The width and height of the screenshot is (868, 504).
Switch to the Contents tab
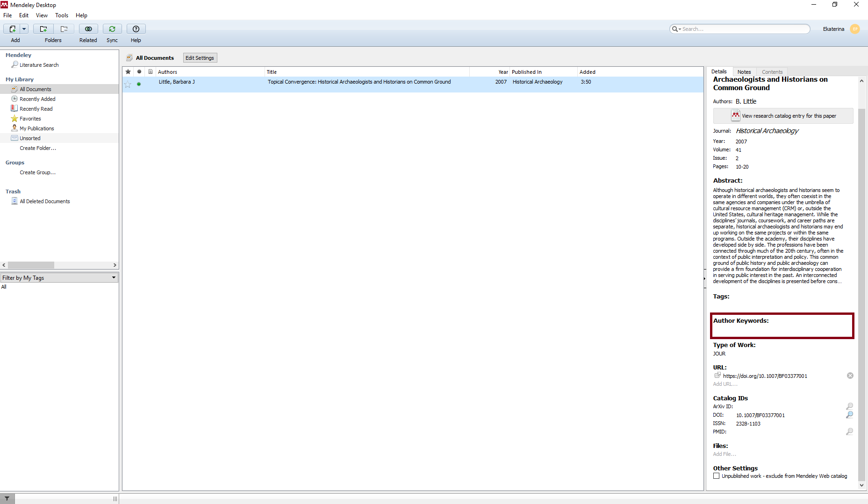772,72
